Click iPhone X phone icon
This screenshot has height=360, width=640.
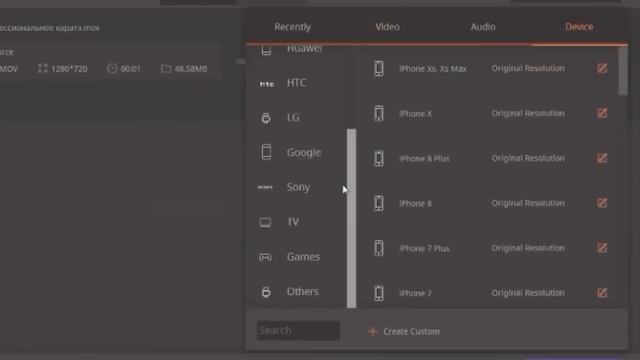click(379, 113)
